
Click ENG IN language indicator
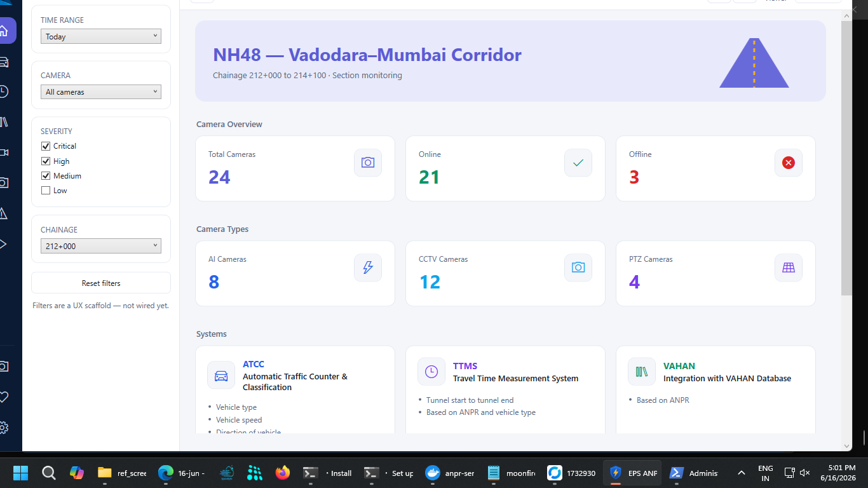[x=766, y=473]
